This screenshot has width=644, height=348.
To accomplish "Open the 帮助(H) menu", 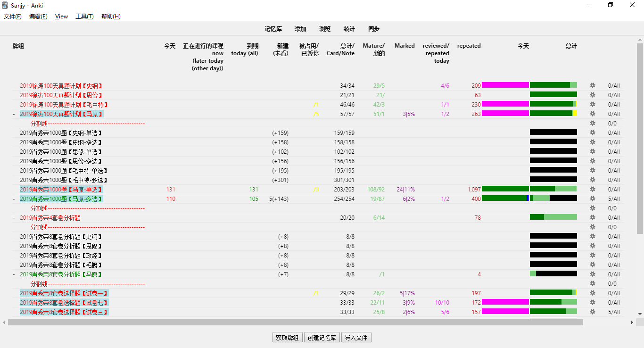I will coord(111,17).
